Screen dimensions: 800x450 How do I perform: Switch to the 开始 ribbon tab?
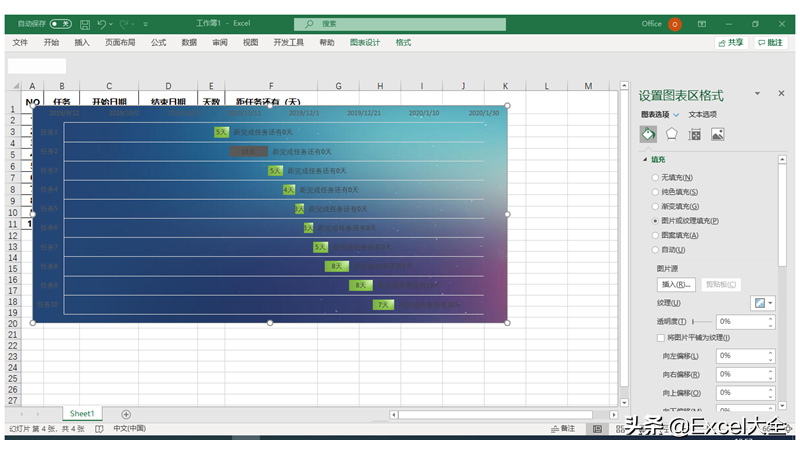pyautogui.click(x=51, y=42)
